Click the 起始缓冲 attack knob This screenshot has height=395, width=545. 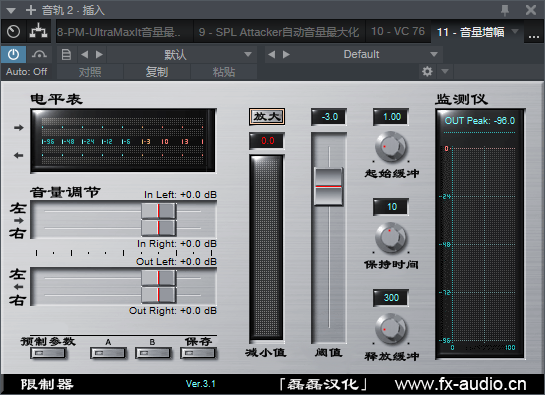391,147
